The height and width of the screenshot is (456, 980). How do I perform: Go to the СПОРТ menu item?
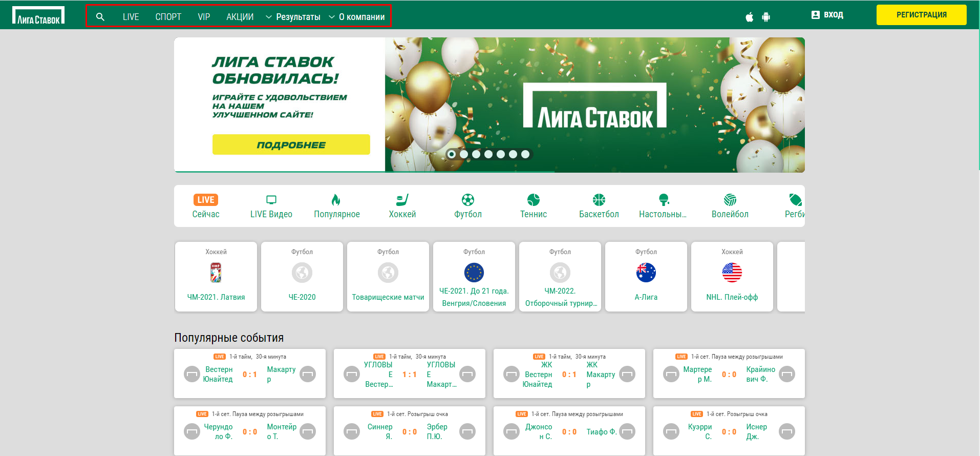point(168,17)
